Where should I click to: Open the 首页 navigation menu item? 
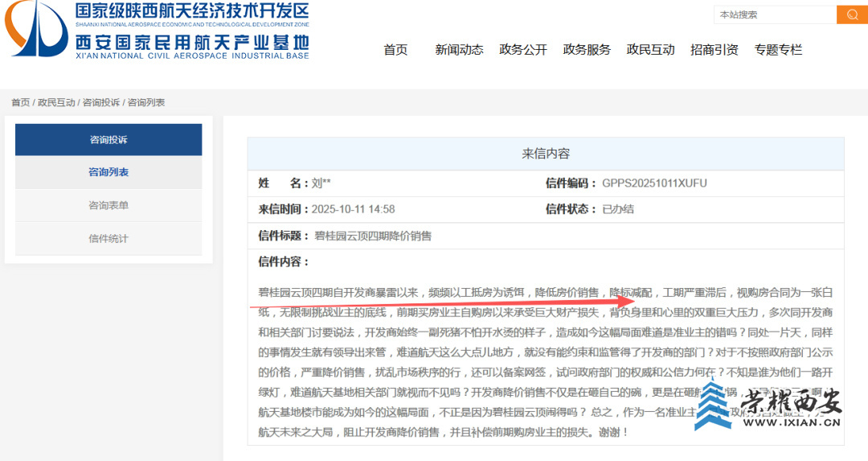coord(395,50)
